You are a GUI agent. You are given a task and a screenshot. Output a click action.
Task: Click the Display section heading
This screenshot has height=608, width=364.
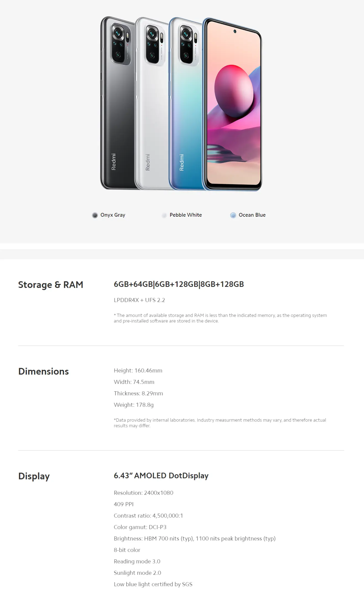[x=34, y=476]
